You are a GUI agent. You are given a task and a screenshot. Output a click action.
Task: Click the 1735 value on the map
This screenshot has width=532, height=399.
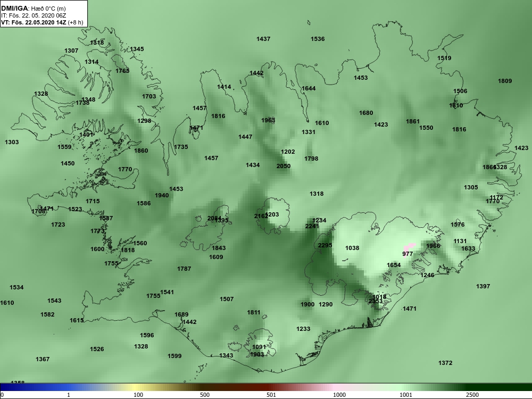[x=181, y=147]
